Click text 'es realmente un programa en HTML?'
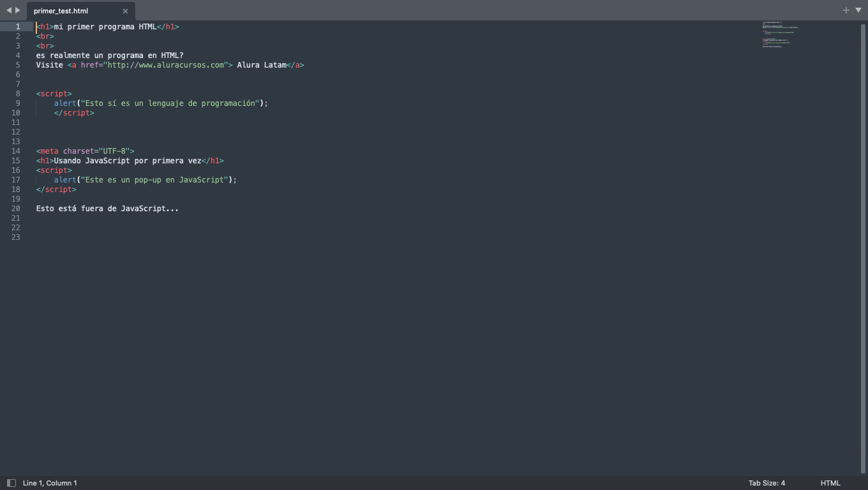Viewport: 868px width, 490px height. 110,56
